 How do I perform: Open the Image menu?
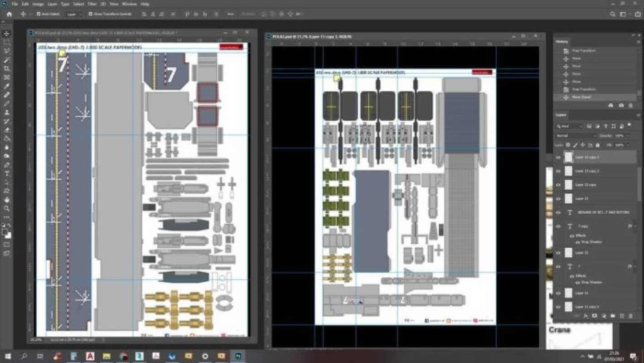click(x=38, y=4)
